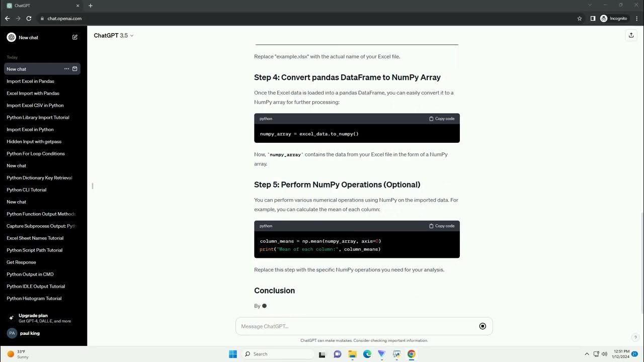Collapse the sidebar handle

(93, 186)
